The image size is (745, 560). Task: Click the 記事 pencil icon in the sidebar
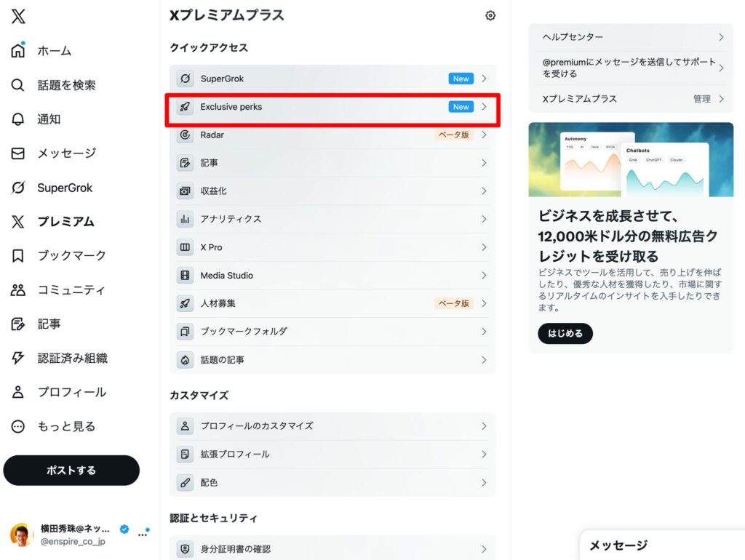click(18, 324)
